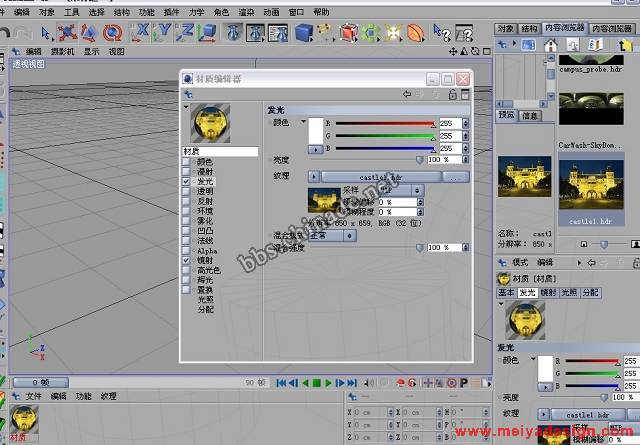Open texture arrow menu in attribute panel

543,414
